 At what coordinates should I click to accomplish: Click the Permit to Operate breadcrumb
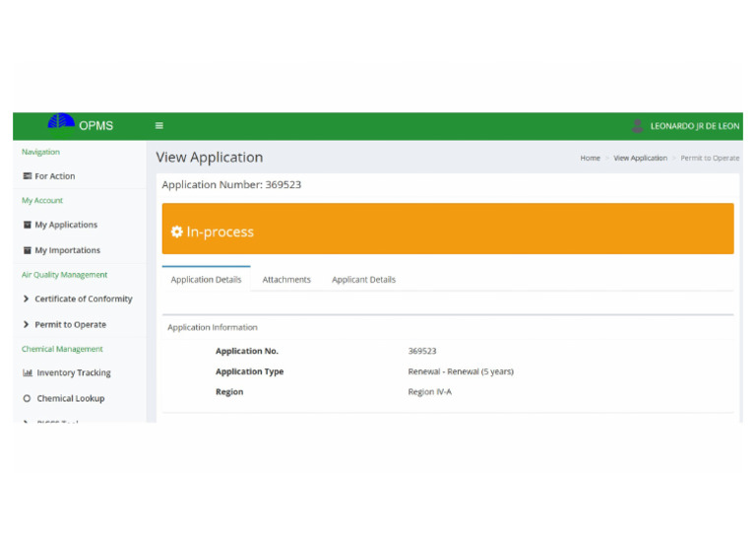click(710, 158)
